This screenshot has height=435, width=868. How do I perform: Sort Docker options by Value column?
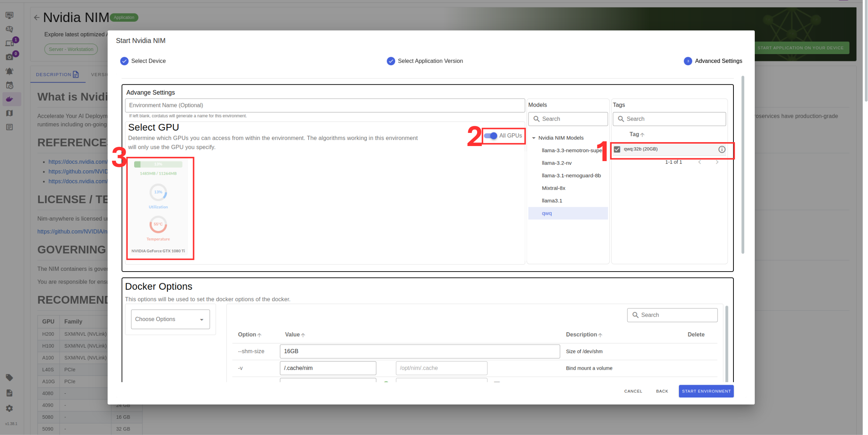[x=295, y=335]
